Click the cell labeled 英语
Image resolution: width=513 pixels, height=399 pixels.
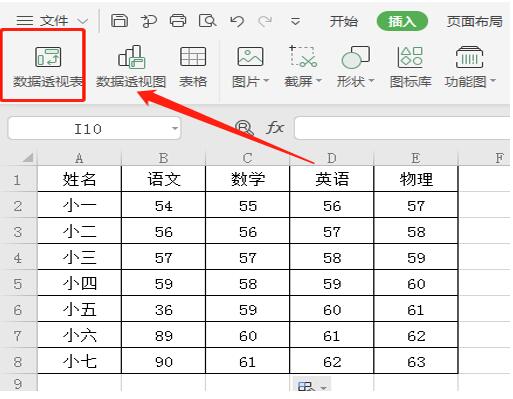(332, 179)
